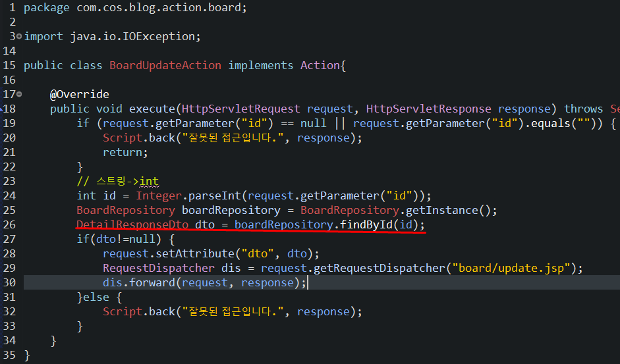Viewport: 620px width, 364px height.
Task: Click the underlined DetailResponseDto type
Action: tap(132, 224)
